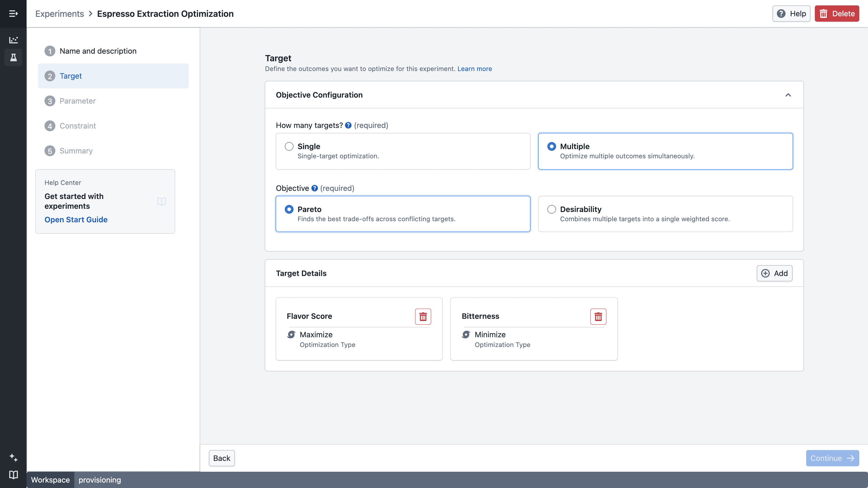Click the Bitterness target card title
The width and height of the screenshot is (868, 488).
[x=480, y=316]
